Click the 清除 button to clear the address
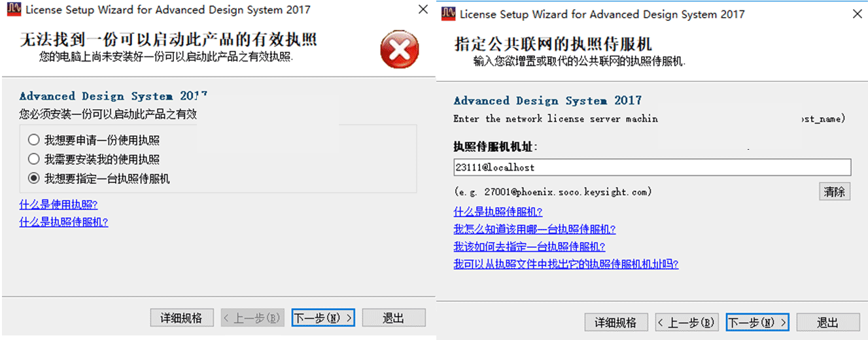The image size is (868, 340). tap(835, 192)
